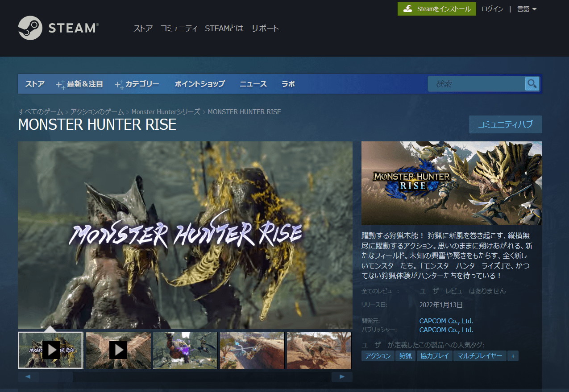Expand the カテゴリー menu
Image resolution: width=569 pixels, height=392 pixels.
tap(137, 84)
